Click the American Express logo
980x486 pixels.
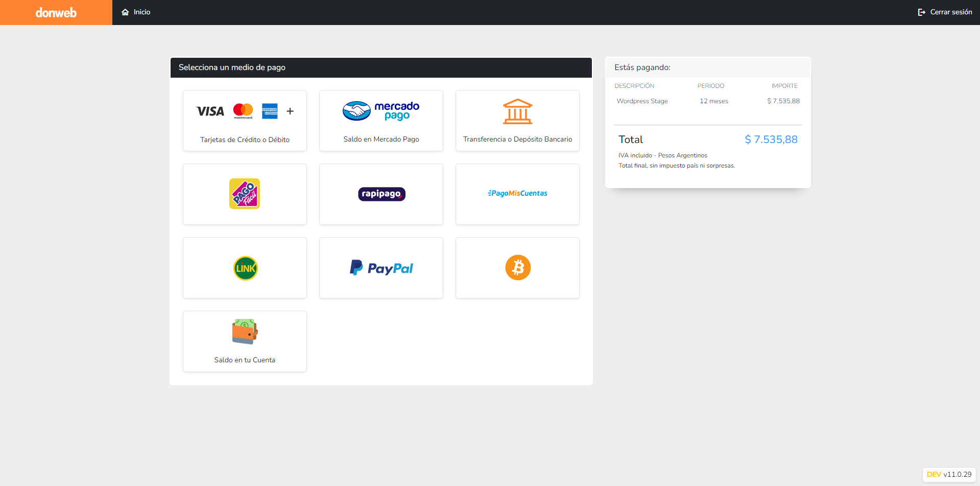coord(270,111)
